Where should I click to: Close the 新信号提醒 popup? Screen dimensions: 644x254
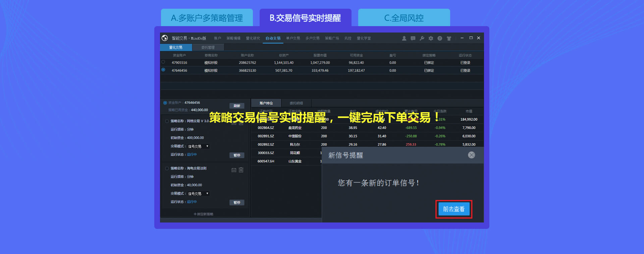(471, 155)
